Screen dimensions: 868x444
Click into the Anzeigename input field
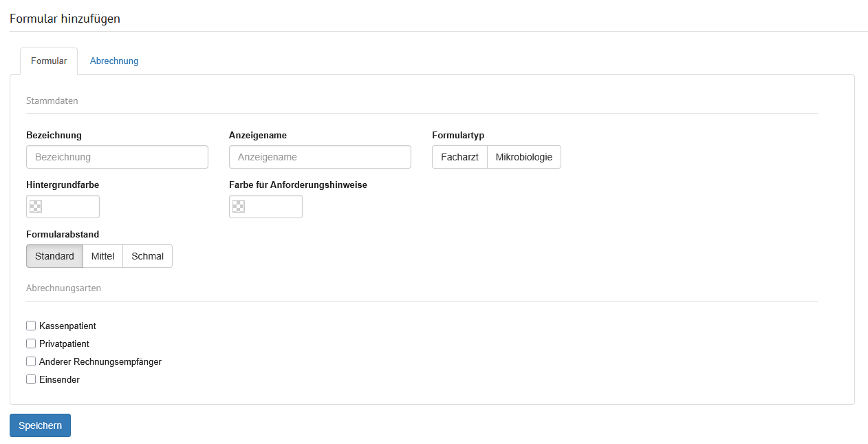320,157
